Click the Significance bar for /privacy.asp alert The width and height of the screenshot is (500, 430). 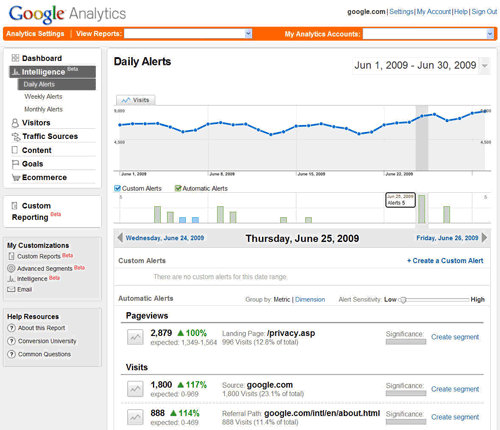coord(406,342)
